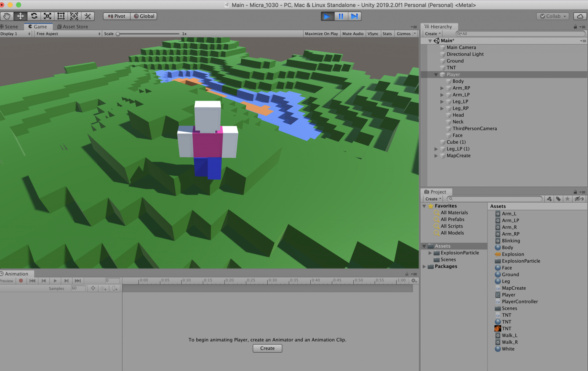Expand the Arm_RP hierarchy item
Viewport: 588px width, 371px height.
pos(442,88)
